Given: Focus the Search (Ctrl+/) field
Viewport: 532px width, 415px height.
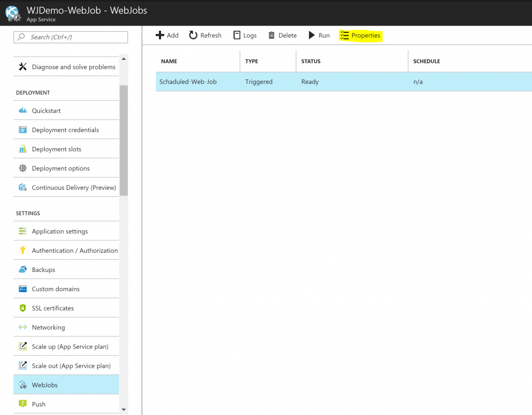Looking at the screenshot, I should coord(71,37).
